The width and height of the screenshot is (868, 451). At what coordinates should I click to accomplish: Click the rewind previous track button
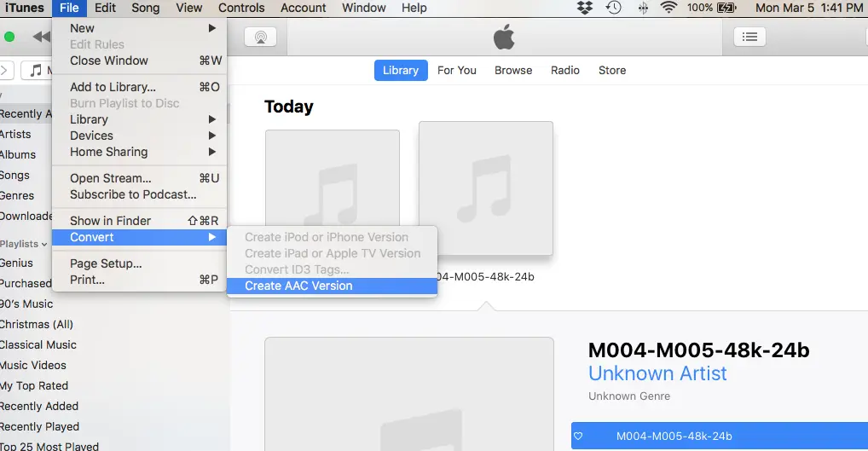tap(41, 37)
